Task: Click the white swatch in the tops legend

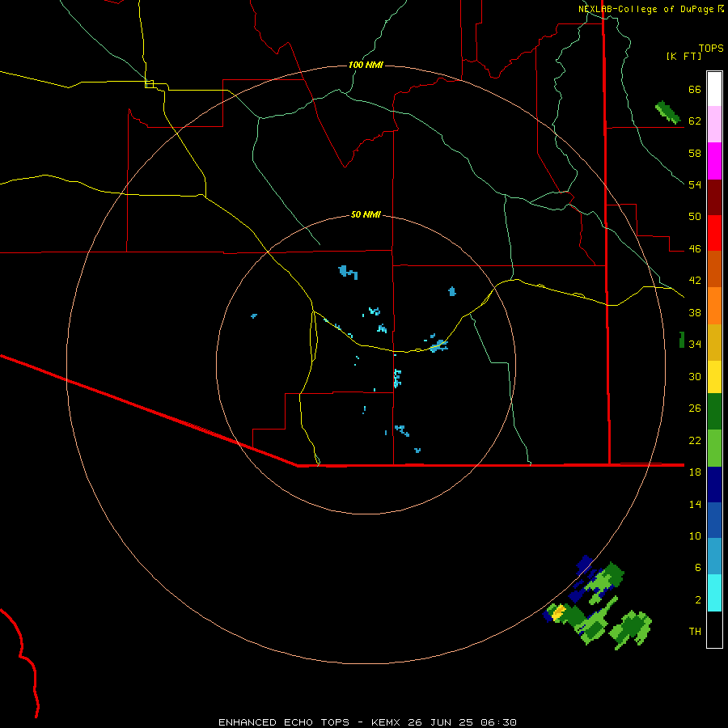Action: click(714, 89)
